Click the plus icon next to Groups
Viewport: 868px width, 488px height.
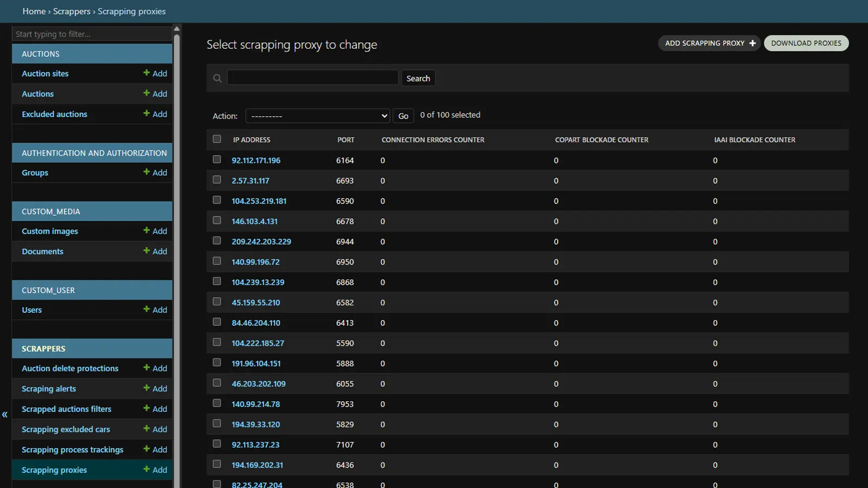pyautogui.click(x=146, y=172)
